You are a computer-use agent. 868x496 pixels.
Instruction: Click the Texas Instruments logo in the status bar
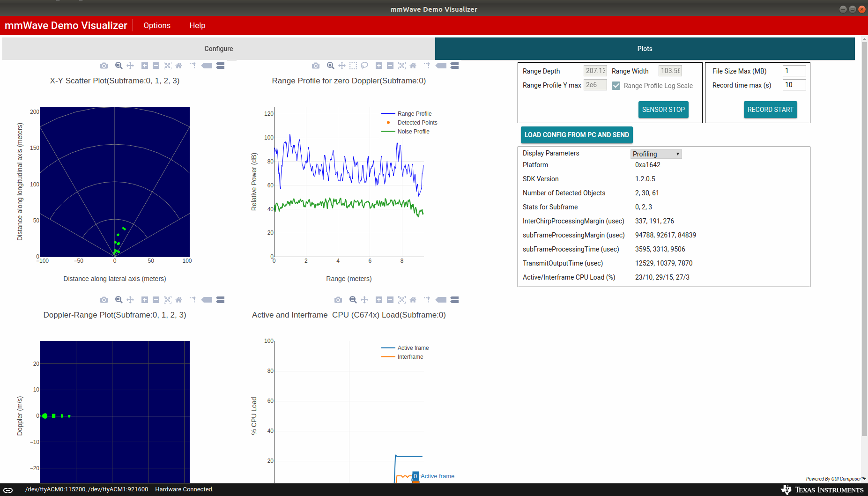[822, 490]
